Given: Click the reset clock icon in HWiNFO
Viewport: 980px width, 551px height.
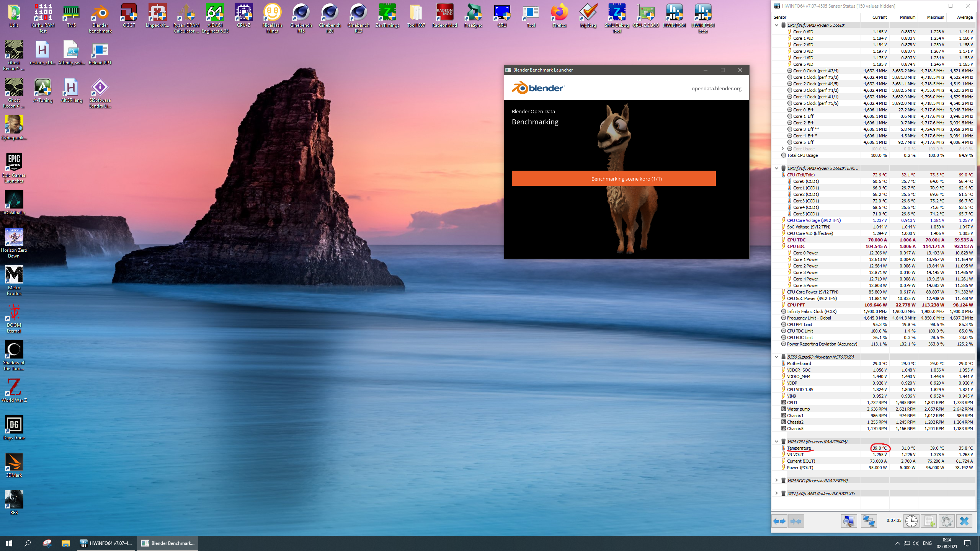Looking at the screenshot, I should click(x=911, y=521).
